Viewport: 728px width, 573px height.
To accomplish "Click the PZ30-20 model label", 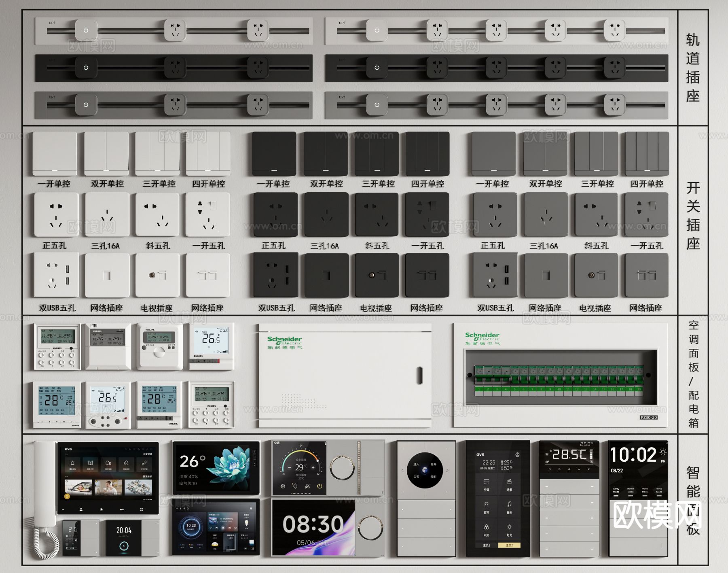I will point(649,417).
